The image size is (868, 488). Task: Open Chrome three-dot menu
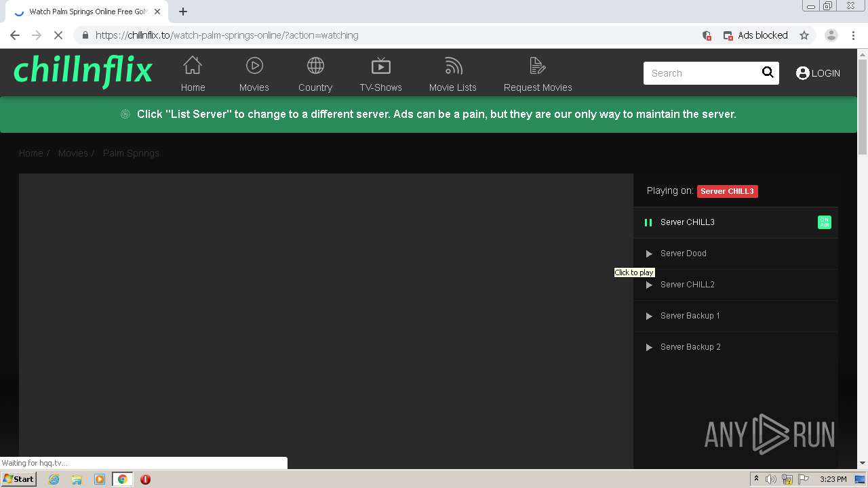(853, 35)
